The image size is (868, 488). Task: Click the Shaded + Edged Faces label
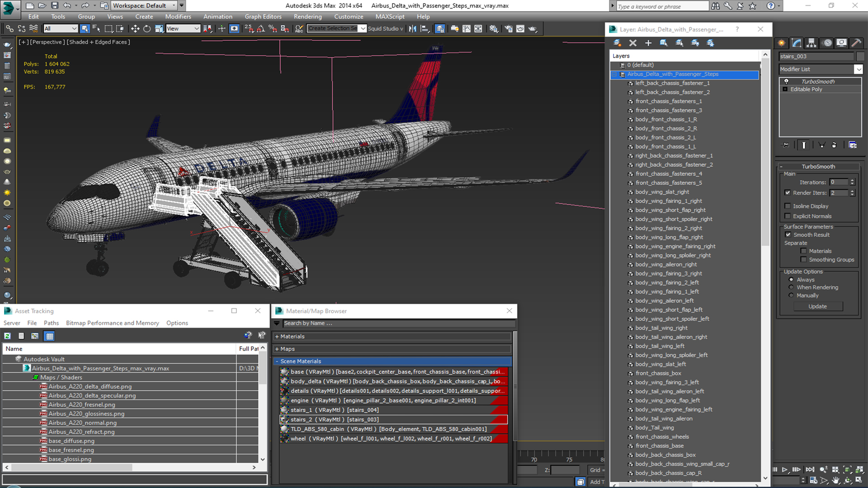tap(98, 42)
